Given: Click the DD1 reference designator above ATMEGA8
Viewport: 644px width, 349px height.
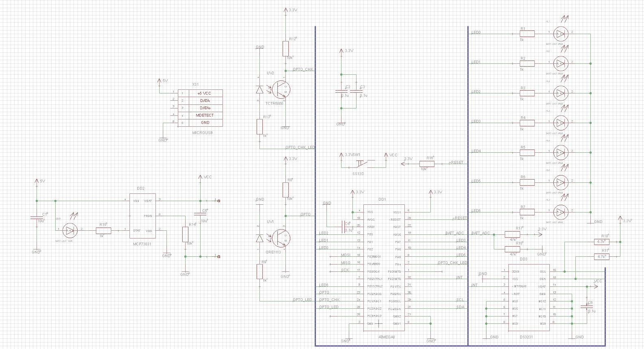Looking at the screenshot, I should pos(382,199).
